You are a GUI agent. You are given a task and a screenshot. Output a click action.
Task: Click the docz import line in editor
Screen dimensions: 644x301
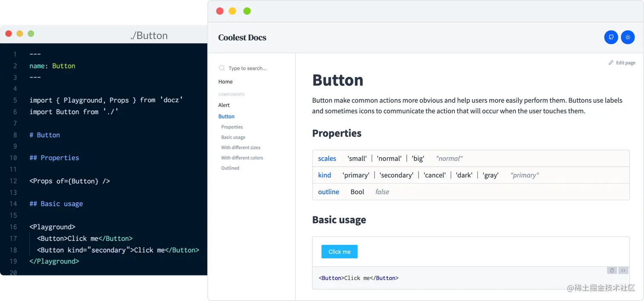click(x=106, y=100)
